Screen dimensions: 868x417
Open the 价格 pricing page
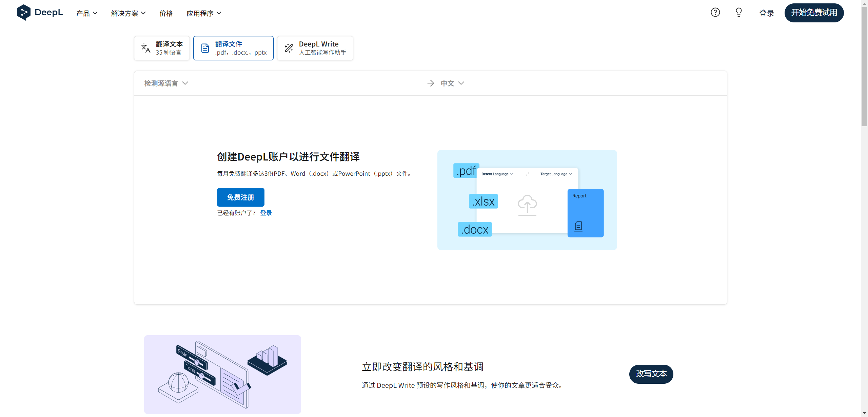[166, 13]
